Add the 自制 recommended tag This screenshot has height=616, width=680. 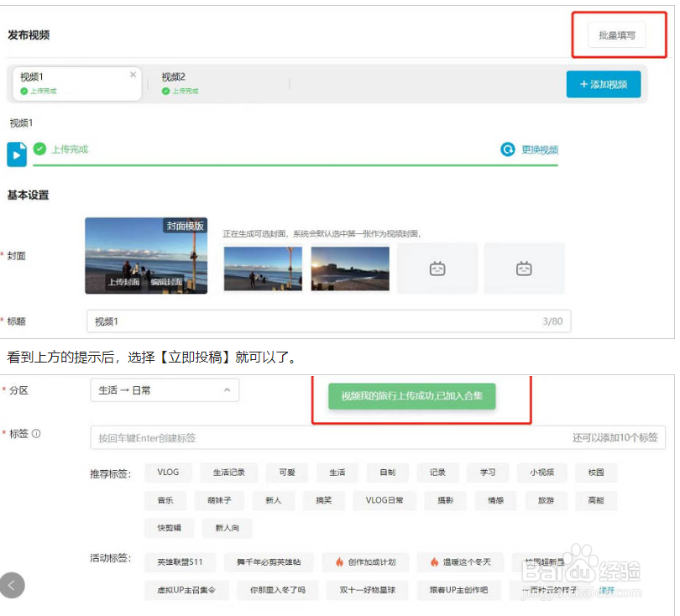click(387, 472)
